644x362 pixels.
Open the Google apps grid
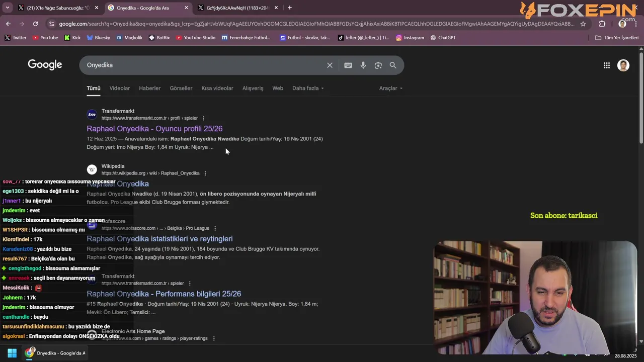click(x=607, y=65)
